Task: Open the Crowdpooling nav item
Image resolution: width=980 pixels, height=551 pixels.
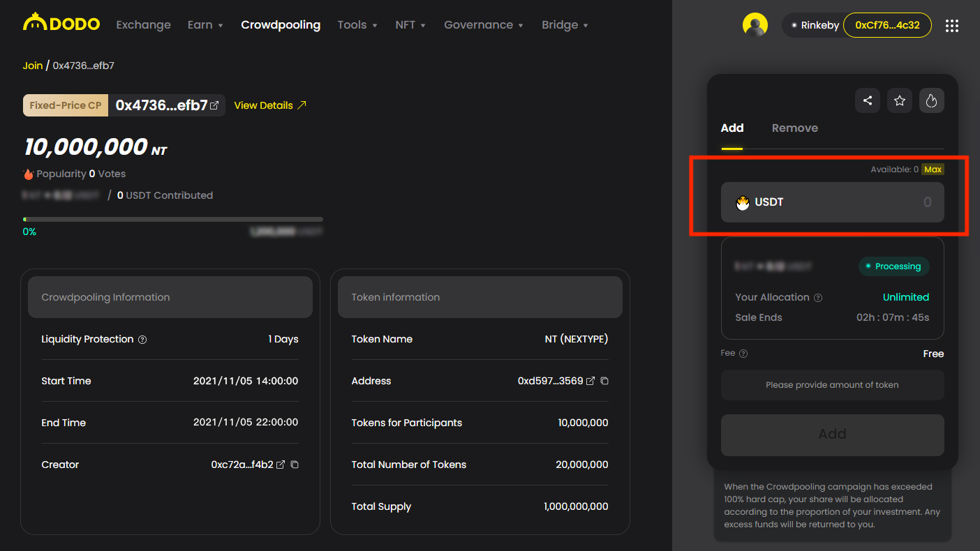Action: [x=281, y=25]
